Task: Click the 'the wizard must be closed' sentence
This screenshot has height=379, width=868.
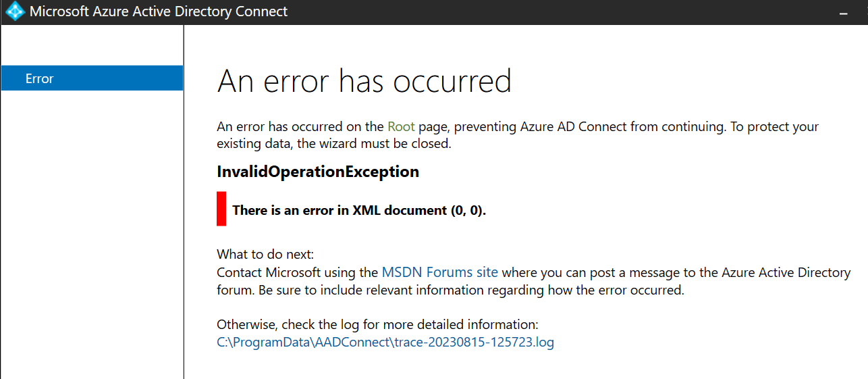Action: (380, 144)
